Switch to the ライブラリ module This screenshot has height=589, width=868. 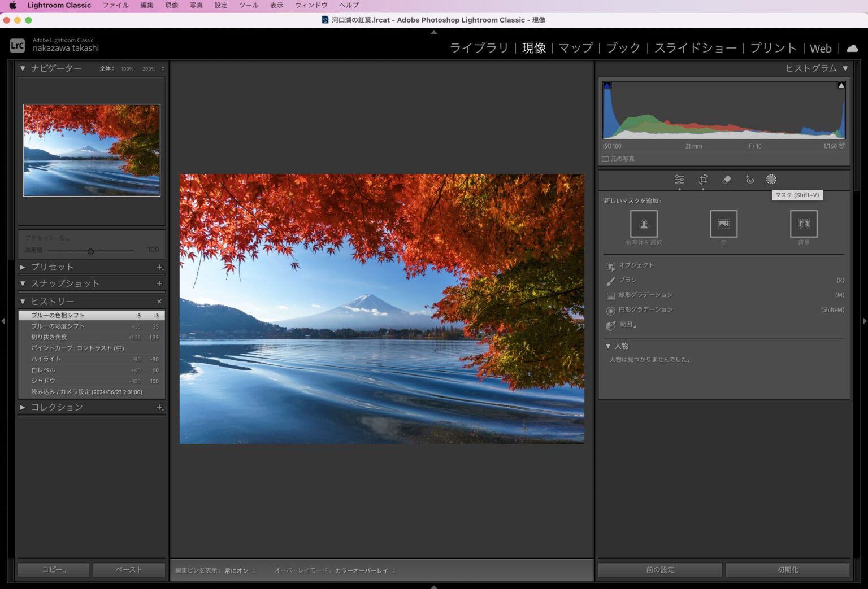tap(479, 49)
